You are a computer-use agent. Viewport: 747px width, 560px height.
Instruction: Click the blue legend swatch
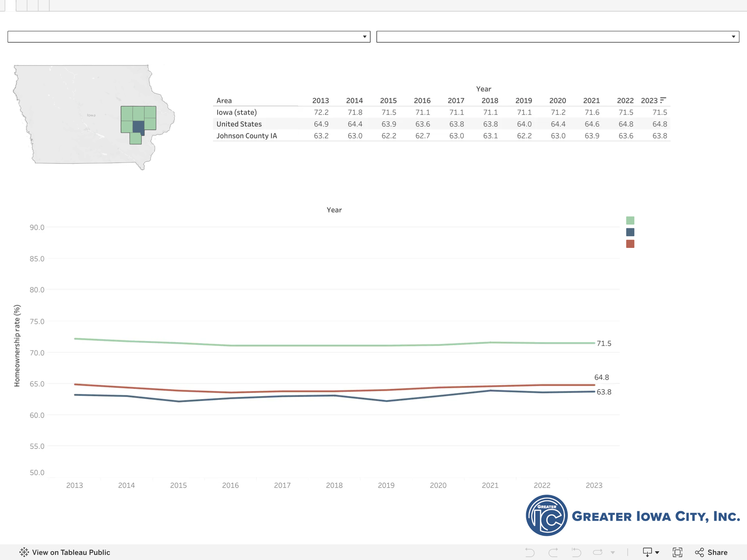(x=630, y=232)
